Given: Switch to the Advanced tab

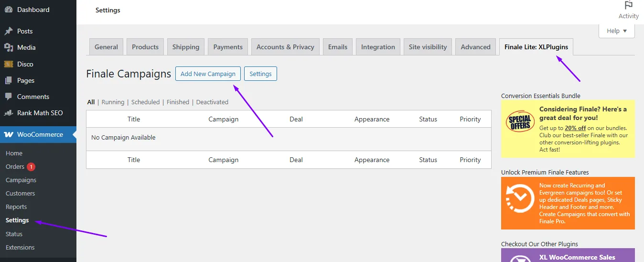Looking at the screenshot, I should 476,47.
